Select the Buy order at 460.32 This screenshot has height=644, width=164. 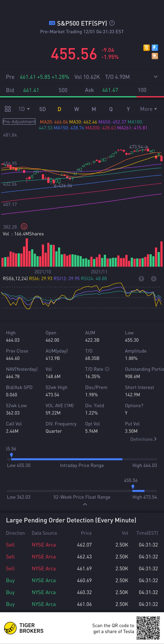click(82, 592)
